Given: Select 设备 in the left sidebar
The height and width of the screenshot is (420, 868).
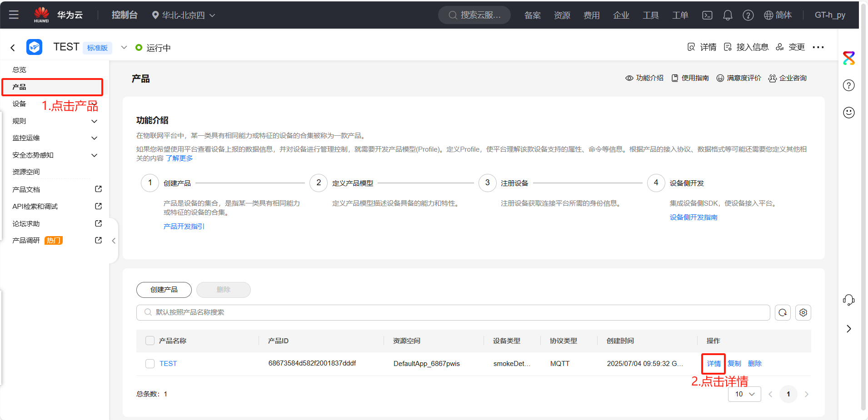Looking at the screenshot, I should [x=19, y=104].
